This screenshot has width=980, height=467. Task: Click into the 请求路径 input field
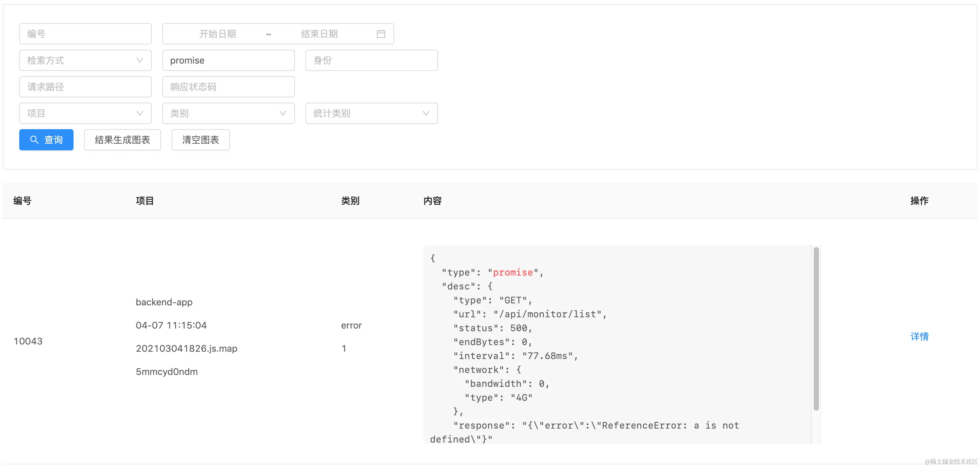[85, 87]
